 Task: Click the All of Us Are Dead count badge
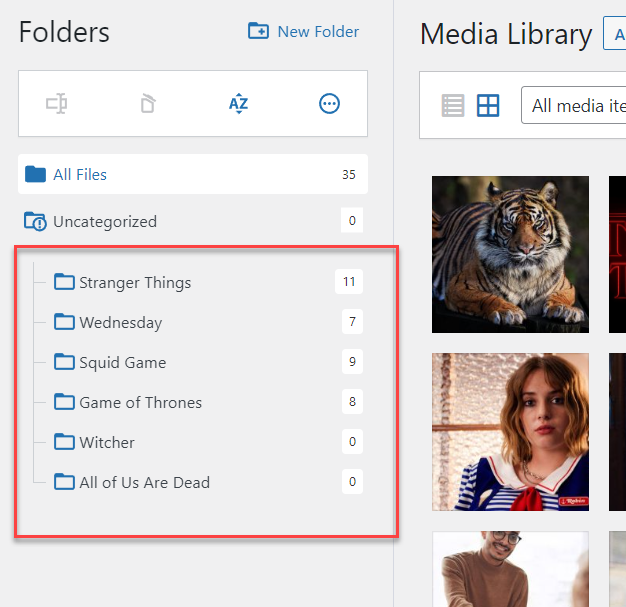(352, 481)
